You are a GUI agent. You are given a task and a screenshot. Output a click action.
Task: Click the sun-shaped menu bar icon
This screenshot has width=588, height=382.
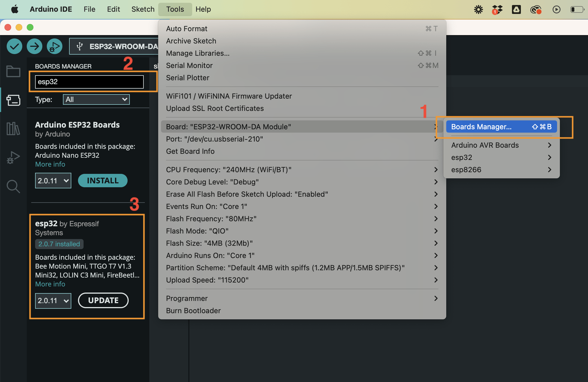[x=479, y=9]
